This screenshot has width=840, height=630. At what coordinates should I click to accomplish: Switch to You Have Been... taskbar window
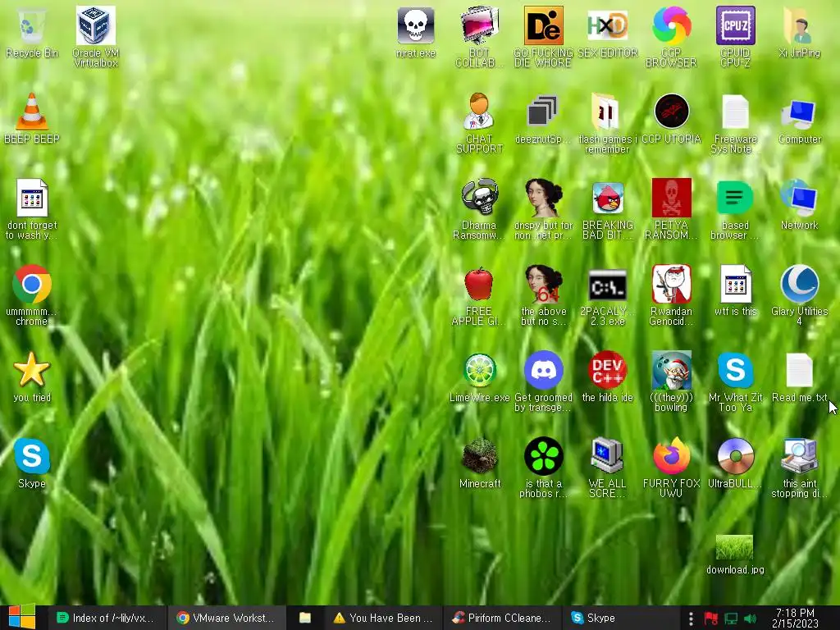coord(383,618)
